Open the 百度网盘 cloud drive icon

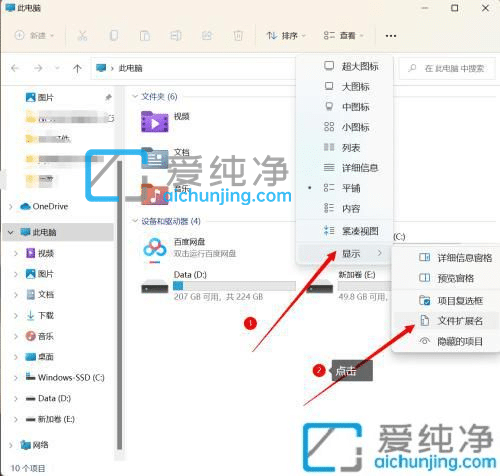tap(155, 250)
